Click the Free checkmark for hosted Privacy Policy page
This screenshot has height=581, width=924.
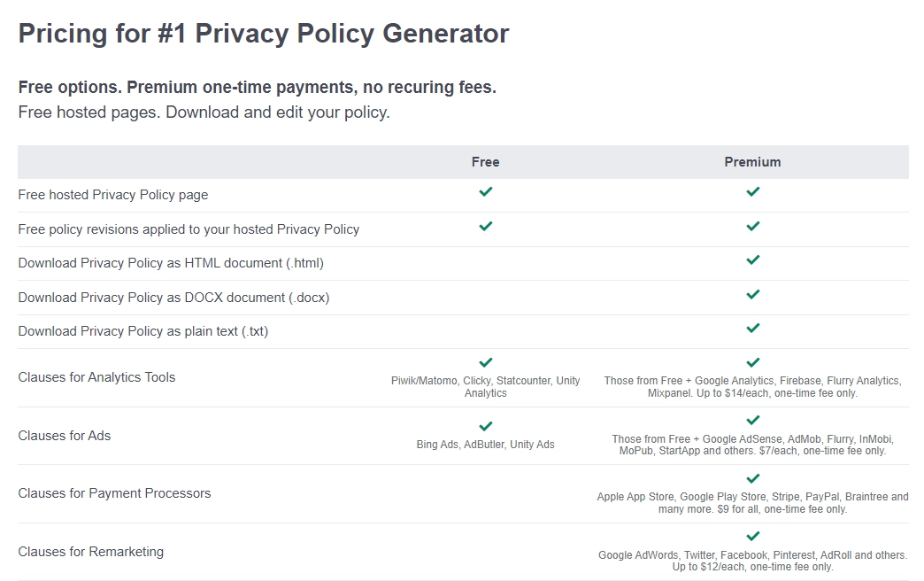click(x=485, y=191)
